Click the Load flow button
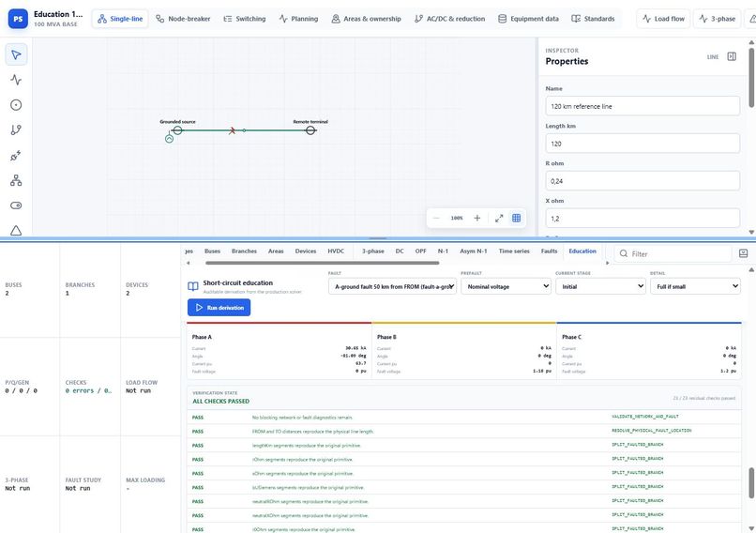 (x=664, y=19)
